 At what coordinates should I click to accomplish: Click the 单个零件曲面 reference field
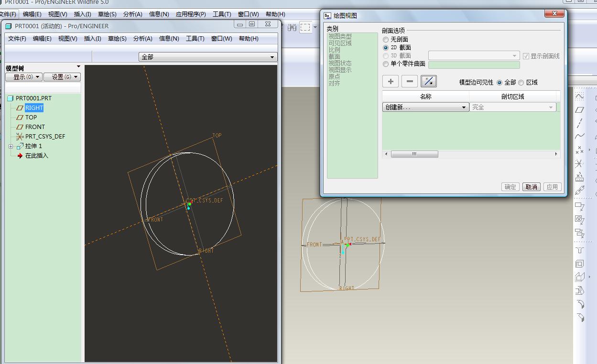click(474, 64)
